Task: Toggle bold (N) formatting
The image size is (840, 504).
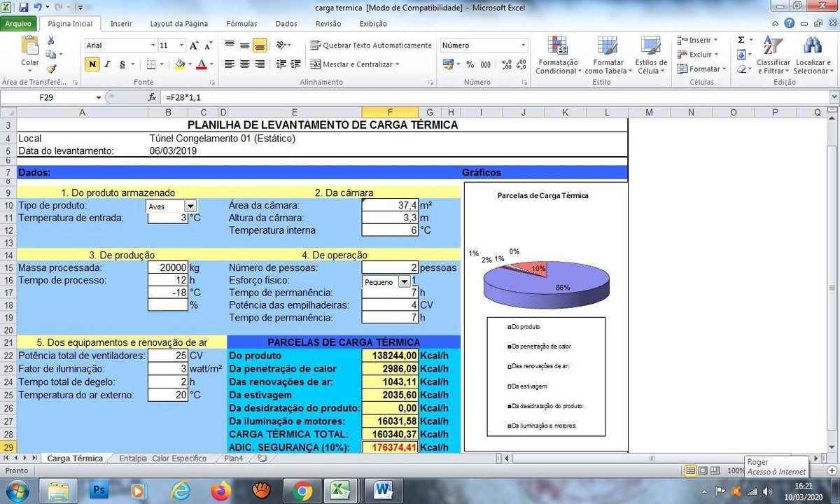Action: coord(92,64)
